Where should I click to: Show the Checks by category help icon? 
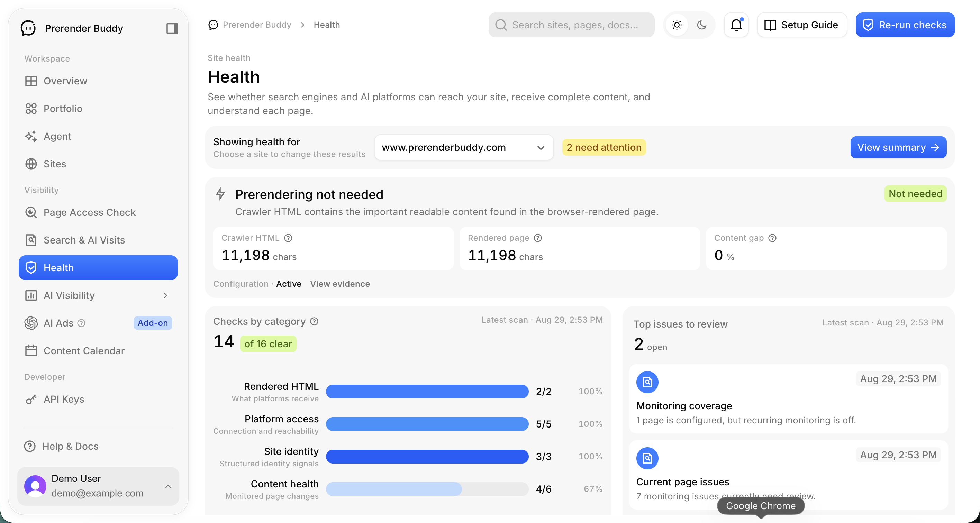point(314,321)
